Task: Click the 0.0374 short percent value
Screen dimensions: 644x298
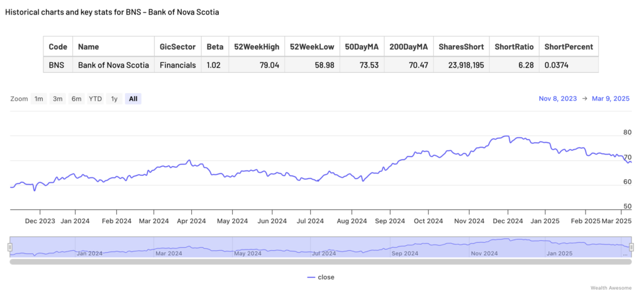Action: click(569, 65)
